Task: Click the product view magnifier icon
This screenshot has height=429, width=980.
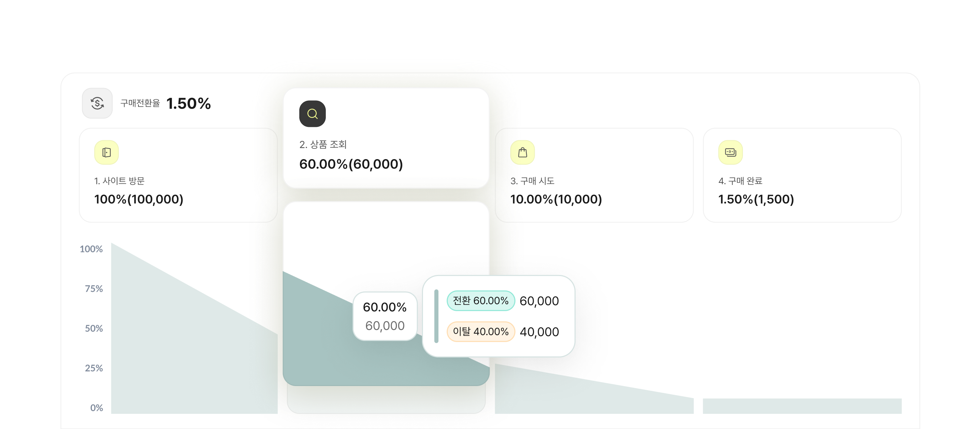Action: click(312, 113)
